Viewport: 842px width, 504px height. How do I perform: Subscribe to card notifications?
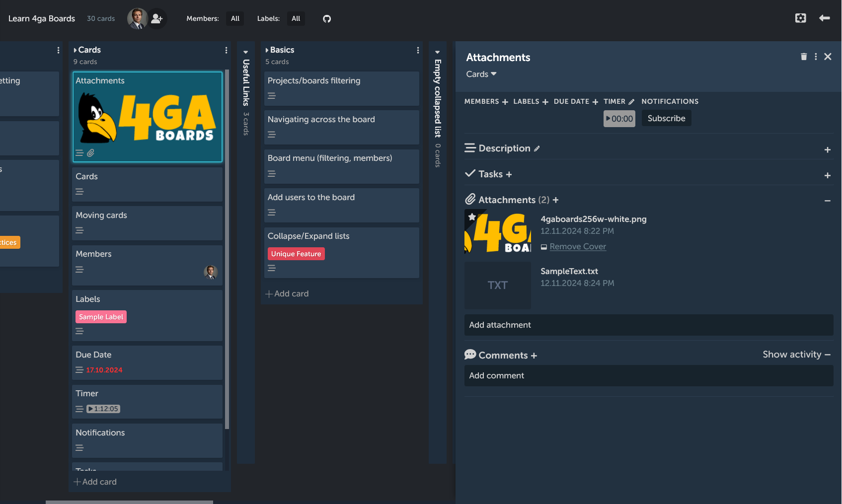[x=666, y=118]
